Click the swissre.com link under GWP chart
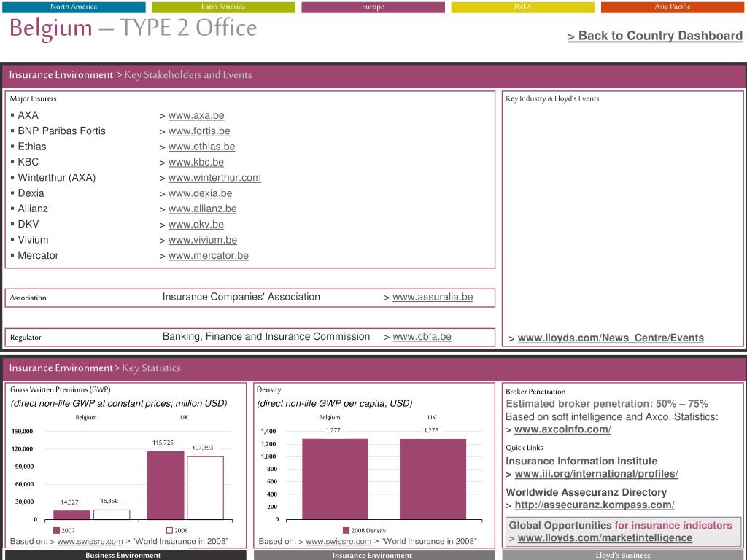The height and width of the screenshot is (560, 747). [90, 542]
